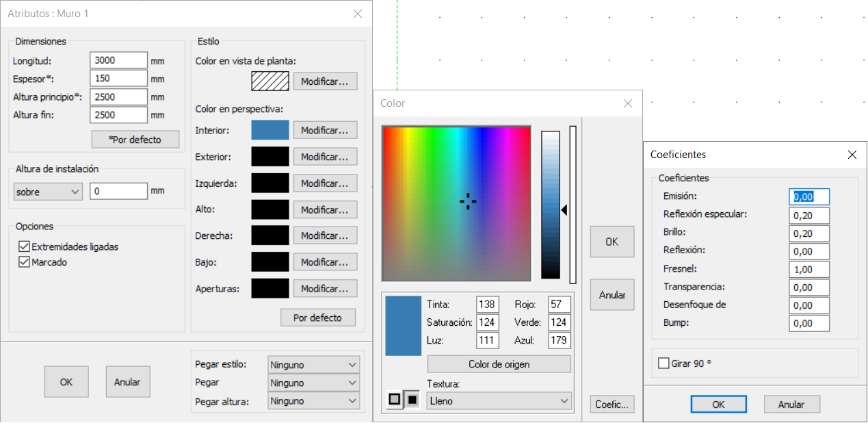Click the black Exterior color swatch

pyautogui.click(x=270, y=157)
